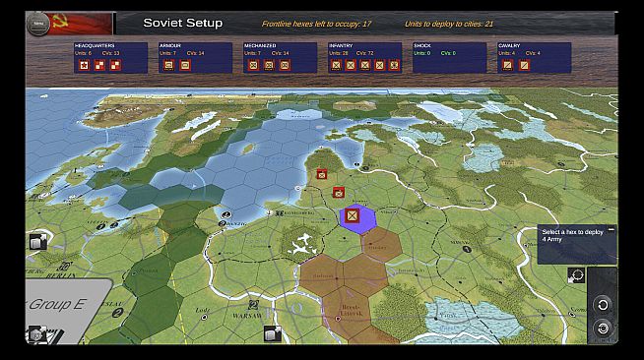The image size is (644, 360).
Task: Click the HEADQUARTERS heading
Action: [95, 45]
